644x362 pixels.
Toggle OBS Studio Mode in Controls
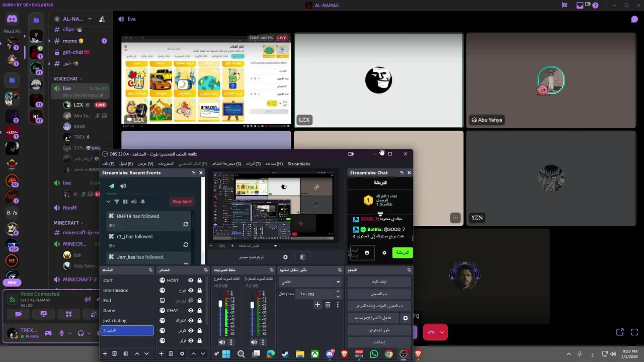[x=379, y=330]
